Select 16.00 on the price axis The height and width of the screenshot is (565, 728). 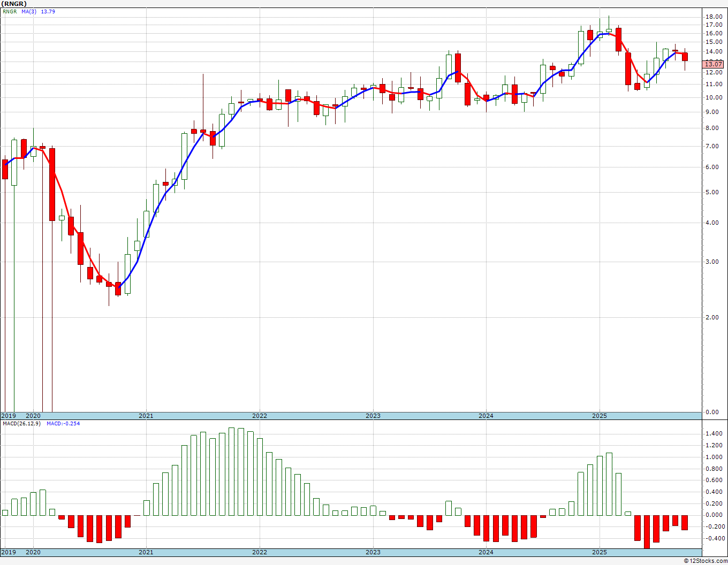pyautogui.click(x=713, y=34)
